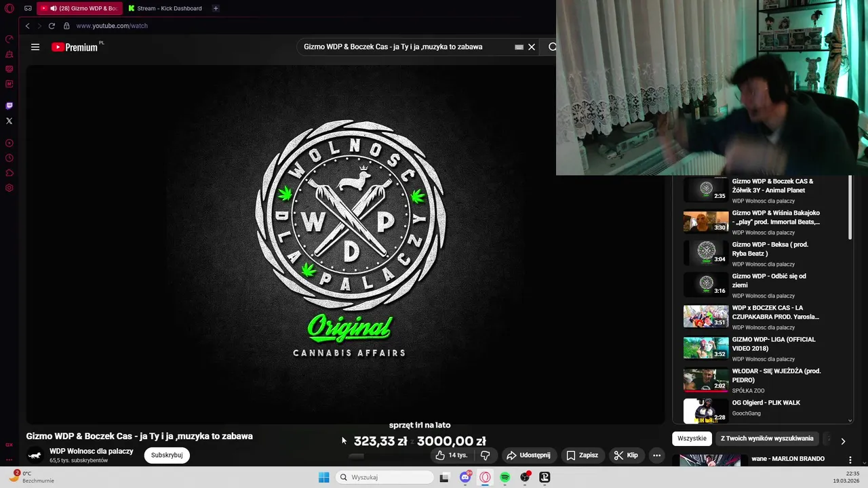Open X (Twitter) panel in sidebar
The width and height of the screenshot is (868, 488).
tap(9, 121)
